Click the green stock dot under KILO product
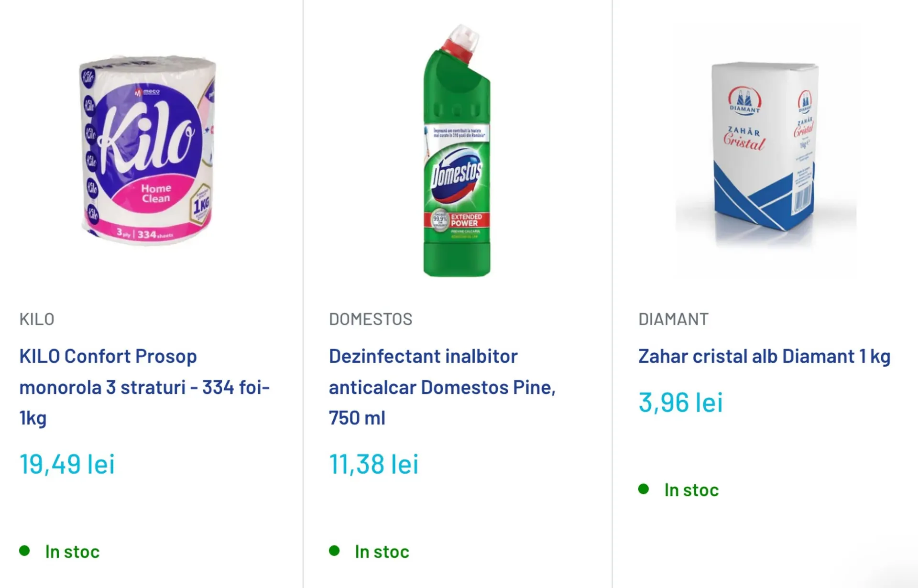 click(x=24, y=551)
